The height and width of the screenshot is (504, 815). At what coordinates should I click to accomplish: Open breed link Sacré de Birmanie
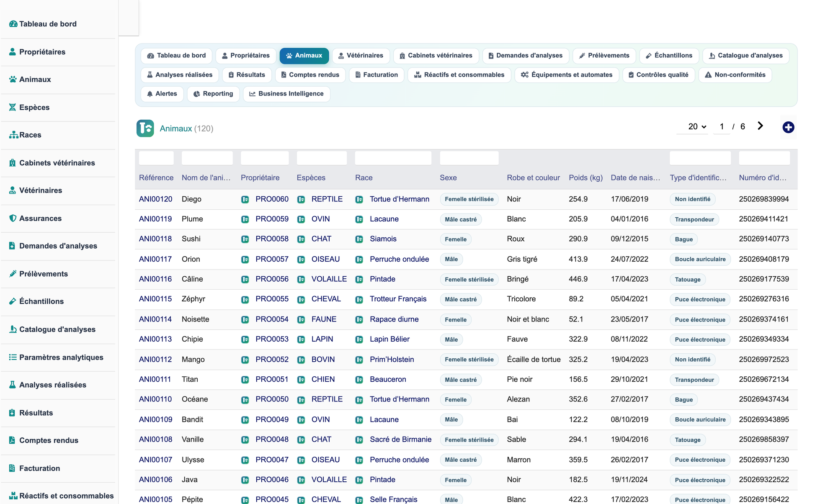click(400, 440)
